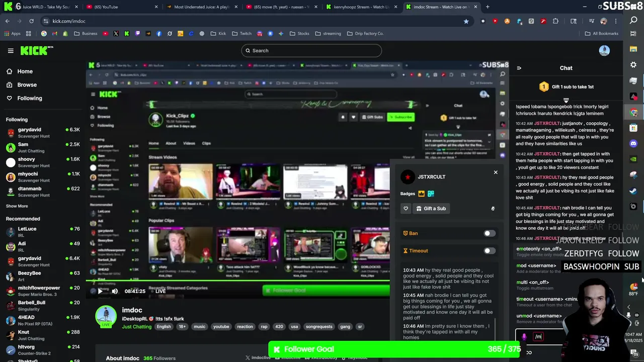Open dtanmanb channel in Following list
This screenshot has height=362, width=644.
click(43, 192)
